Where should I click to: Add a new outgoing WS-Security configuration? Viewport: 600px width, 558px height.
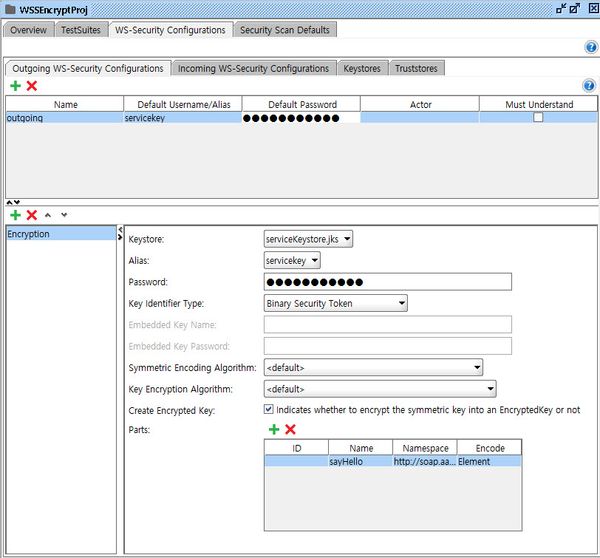click(15, 86)
